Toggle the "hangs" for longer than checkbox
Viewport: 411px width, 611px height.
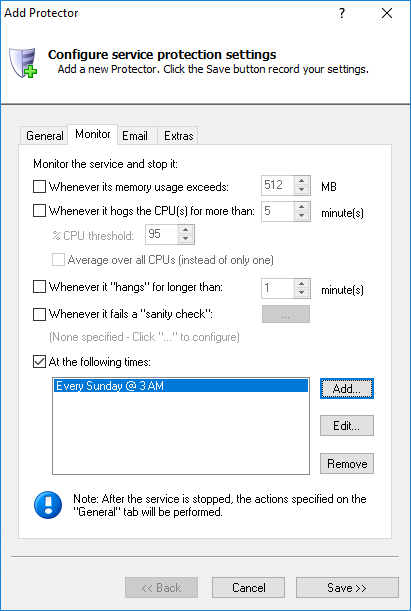point(39,287)
